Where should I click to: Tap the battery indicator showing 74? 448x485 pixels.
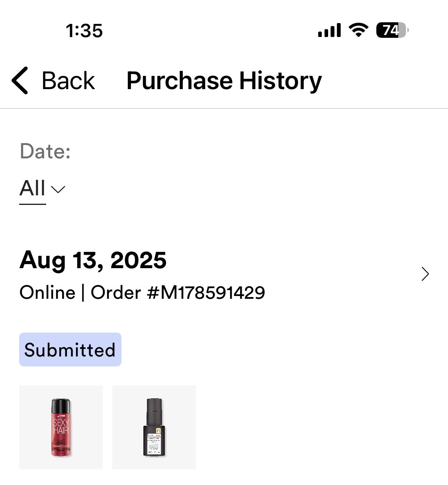(392, 30)
